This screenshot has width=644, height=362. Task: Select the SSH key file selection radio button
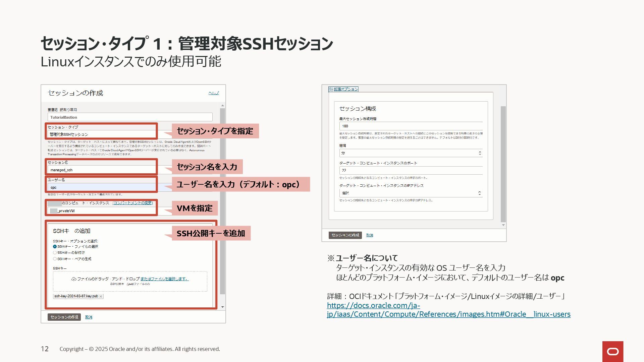55,246
